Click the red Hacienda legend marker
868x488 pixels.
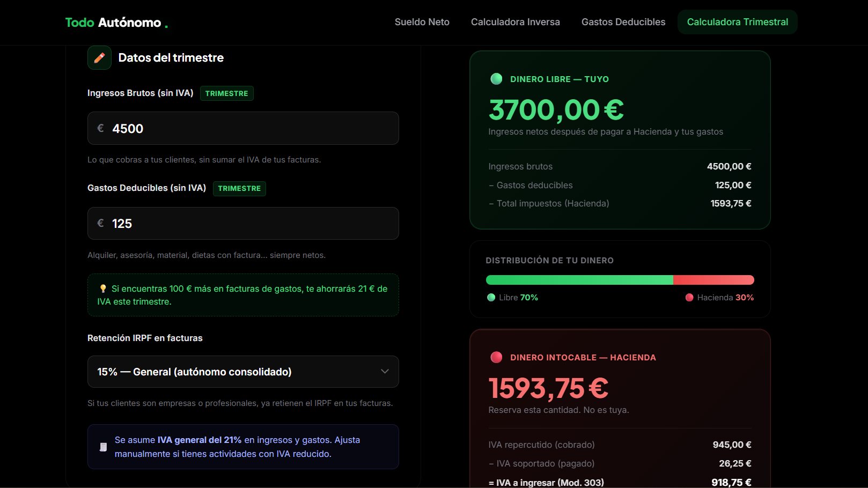pos(690,297)
